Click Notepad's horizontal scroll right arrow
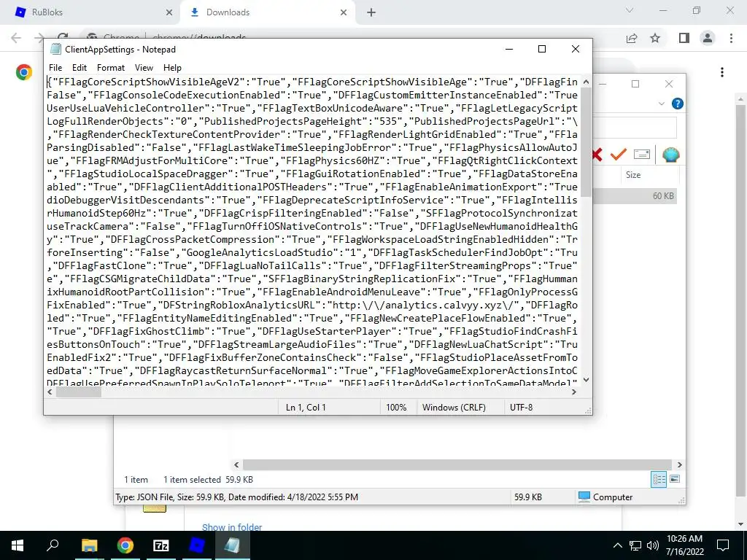The height and width of the screenshot is (560, 747). (574, 392)
